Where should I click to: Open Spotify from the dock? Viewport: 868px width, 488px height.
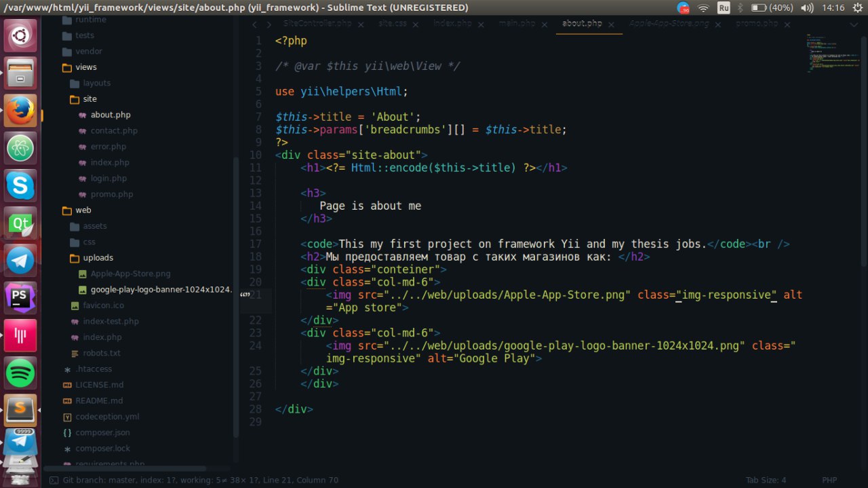coord(20,373)
